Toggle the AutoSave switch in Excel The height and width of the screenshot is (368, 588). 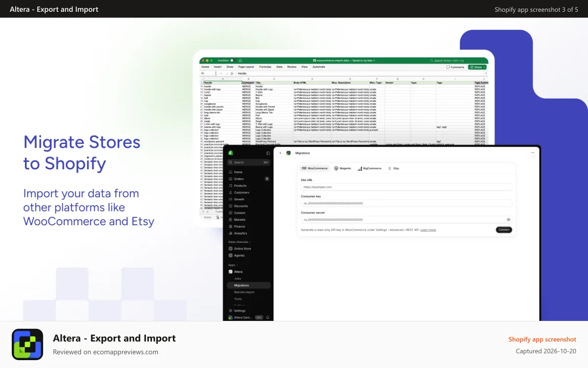point(233,60)
